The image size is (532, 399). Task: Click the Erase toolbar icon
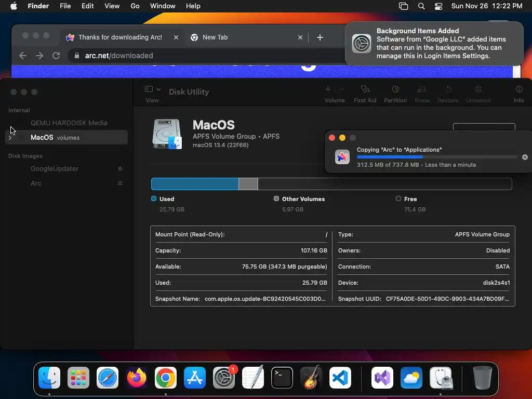click(422, 89)
